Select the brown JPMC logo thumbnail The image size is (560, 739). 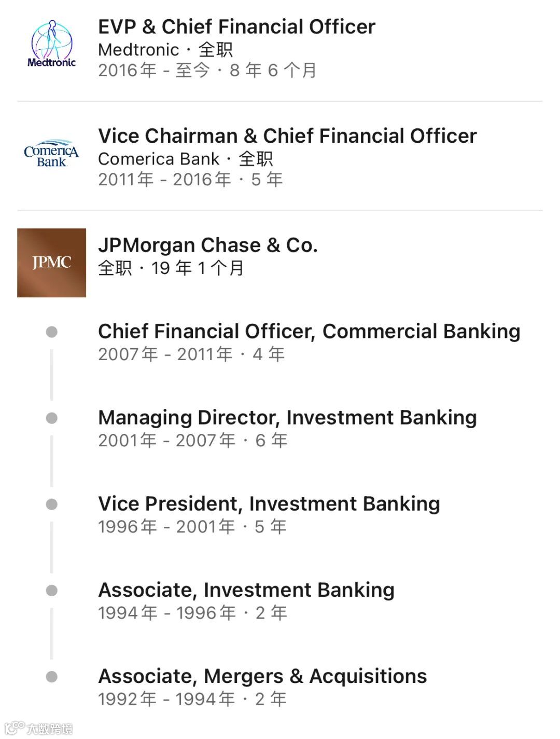(51, 263)
